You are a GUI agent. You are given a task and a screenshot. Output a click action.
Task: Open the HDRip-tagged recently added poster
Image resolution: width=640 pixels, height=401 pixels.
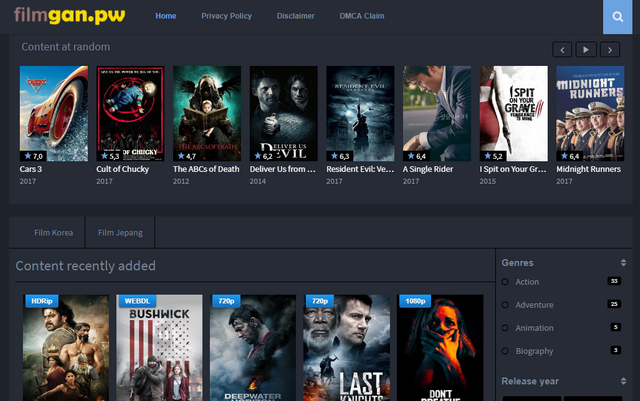pyautogui.click(x=66, y=348)
